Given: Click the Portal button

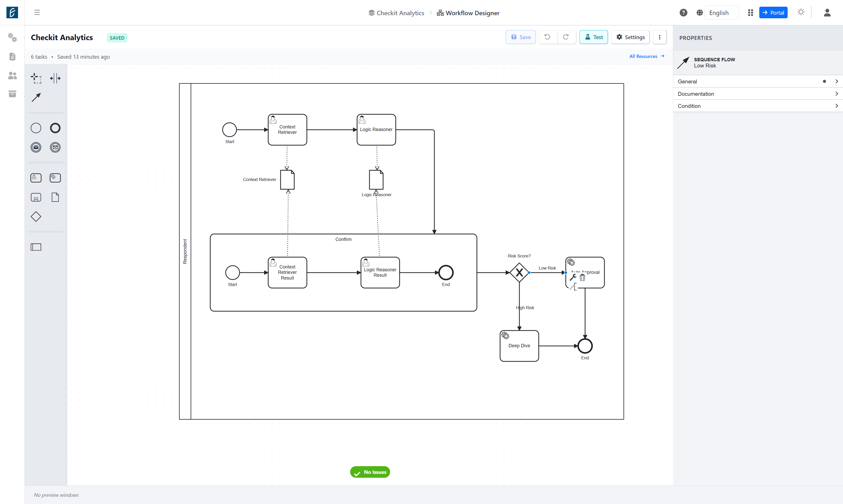Looking at the screenshot, I should click(773, 13).
